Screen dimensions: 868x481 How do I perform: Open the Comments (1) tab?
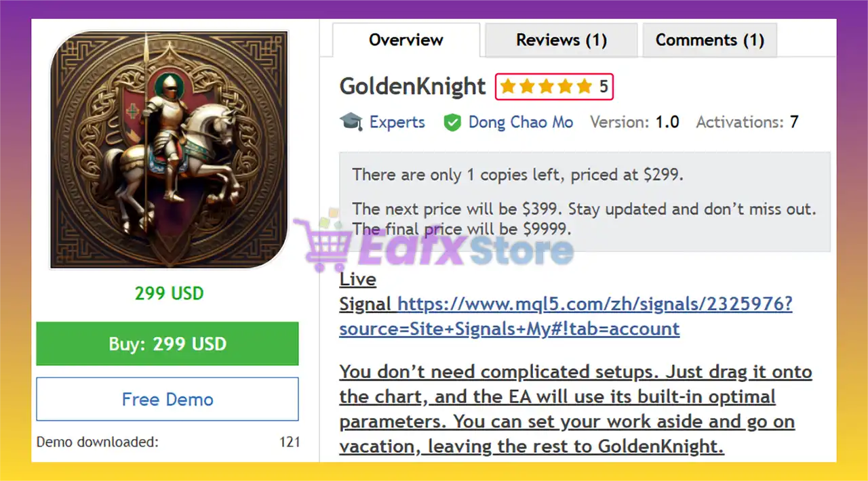point(710,40)
